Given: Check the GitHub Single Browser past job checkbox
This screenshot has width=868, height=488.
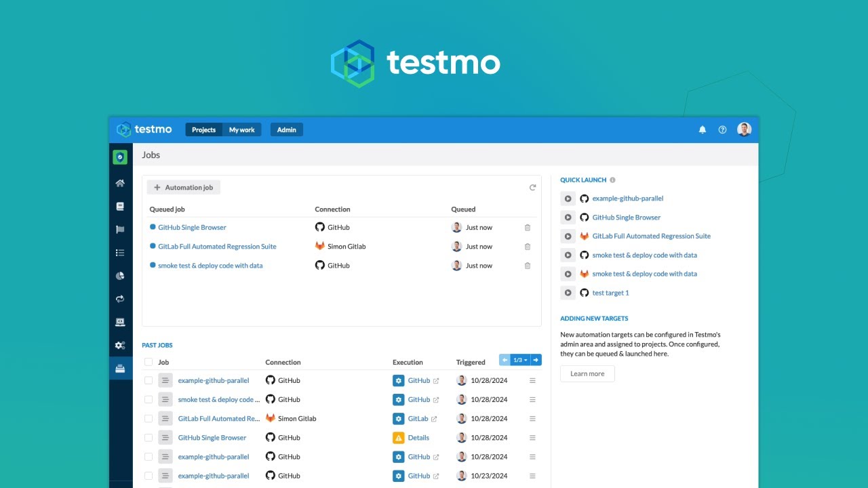Looking at the screenshot, I should click(x=149, y=438).
